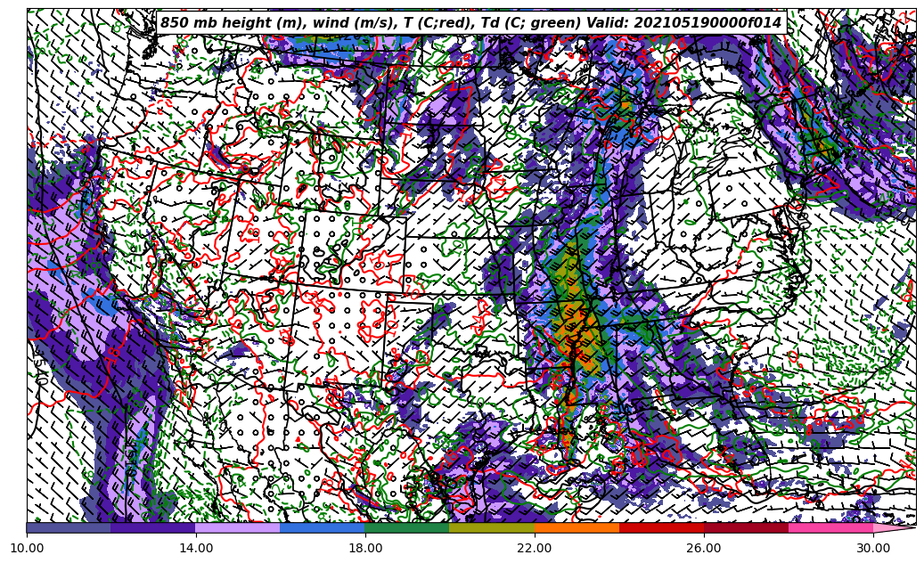Click the 30.00 colorbar tick label

tap(873, 549)
